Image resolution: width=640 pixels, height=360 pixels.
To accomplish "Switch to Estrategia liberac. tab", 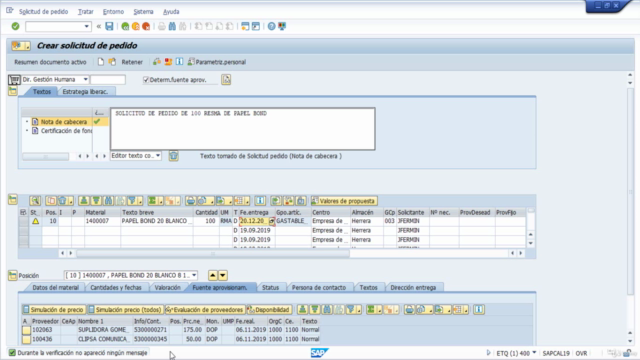I will (x=85, y=91).
